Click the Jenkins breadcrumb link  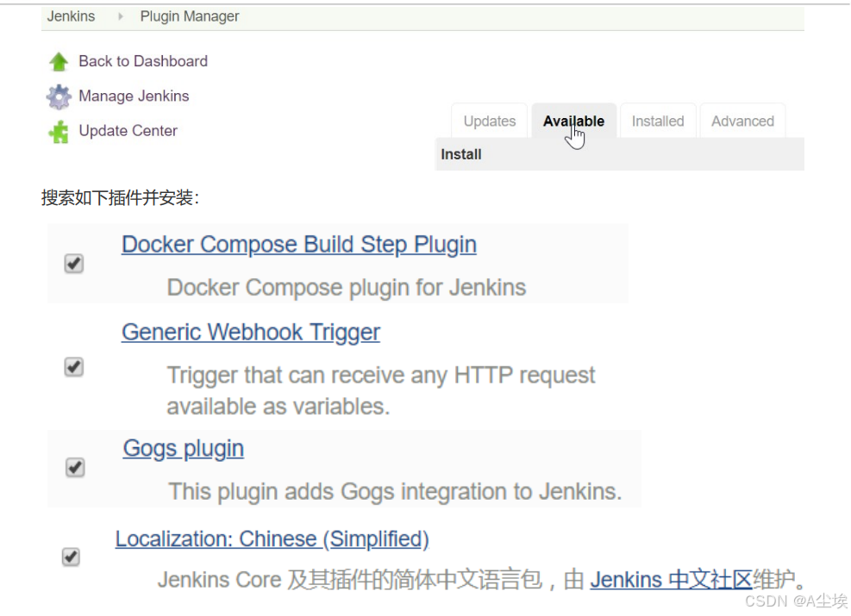[x=71, y=16]
